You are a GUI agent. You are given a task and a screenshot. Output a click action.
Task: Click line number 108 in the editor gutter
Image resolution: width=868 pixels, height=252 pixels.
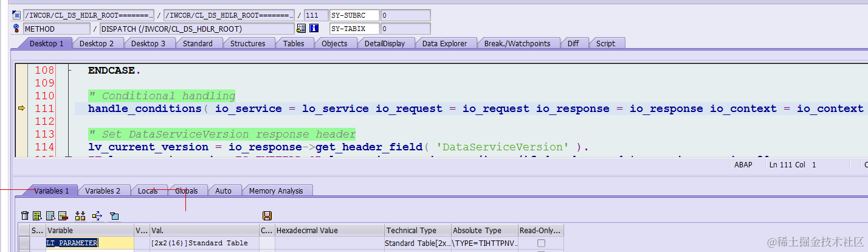coord(45,71)
